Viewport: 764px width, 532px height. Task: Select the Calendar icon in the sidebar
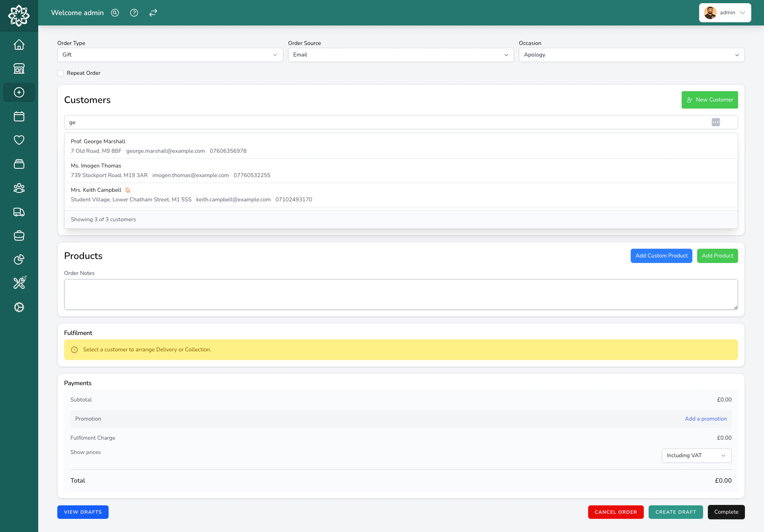point(19,116)
